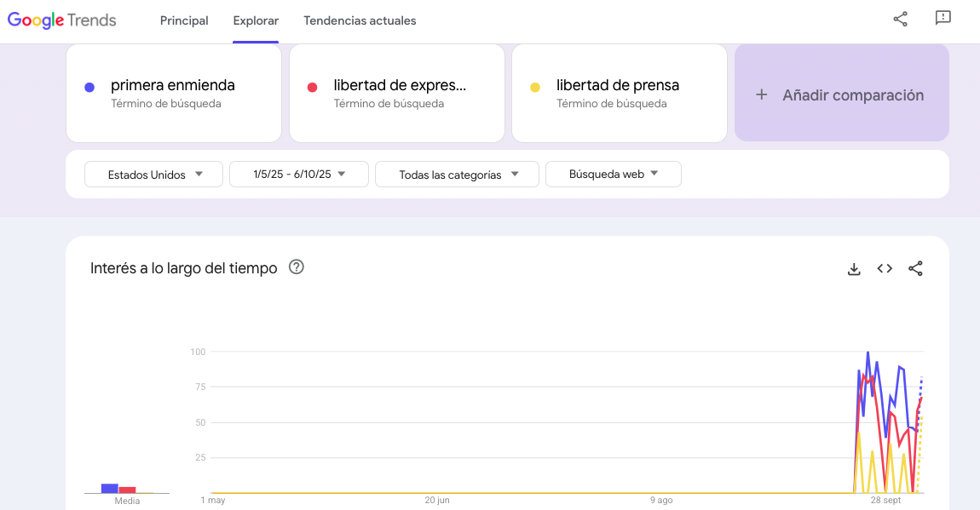
Task: Click the help icon beside chart title
Action: point(297,267)
